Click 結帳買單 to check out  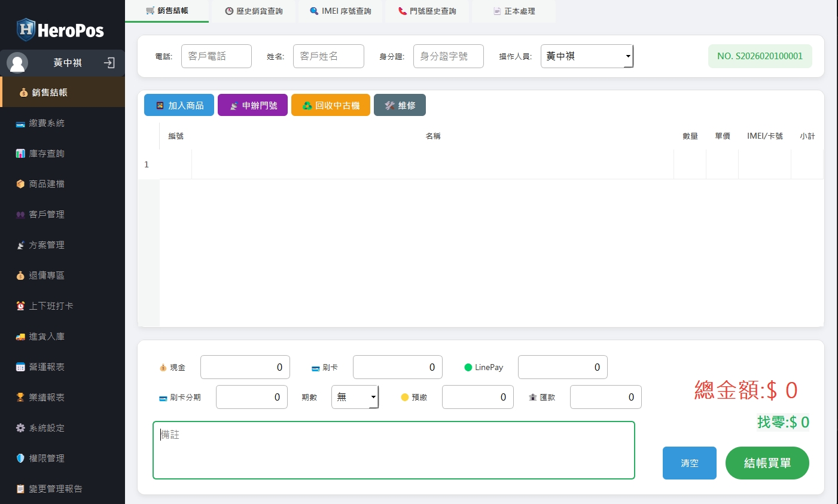coord(767,463)
